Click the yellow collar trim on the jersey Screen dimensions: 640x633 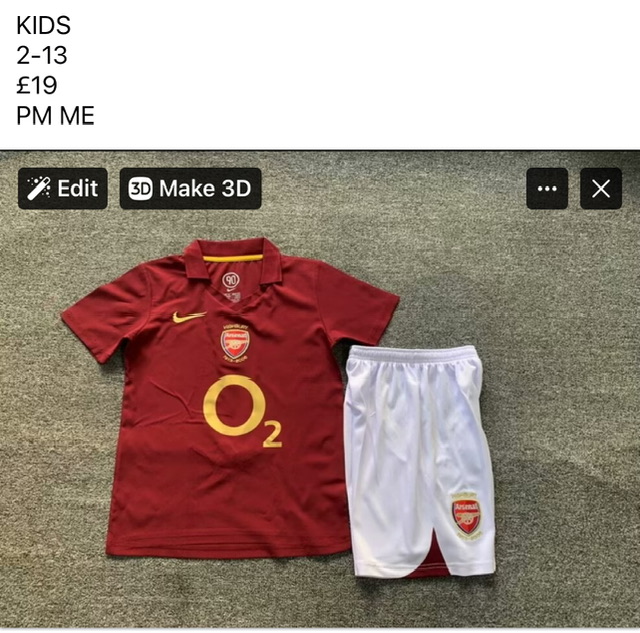pyautogui.click(x=231, y=258)
